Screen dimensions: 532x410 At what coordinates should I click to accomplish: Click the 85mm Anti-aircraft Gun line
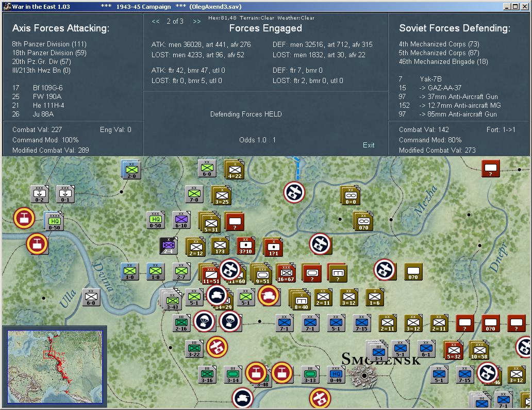[448, 114]
